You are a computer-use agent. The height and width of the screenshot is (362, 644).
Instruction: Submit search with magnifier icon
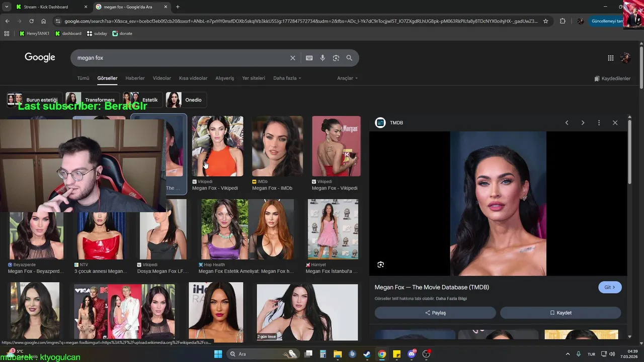(x=349, y=58)
